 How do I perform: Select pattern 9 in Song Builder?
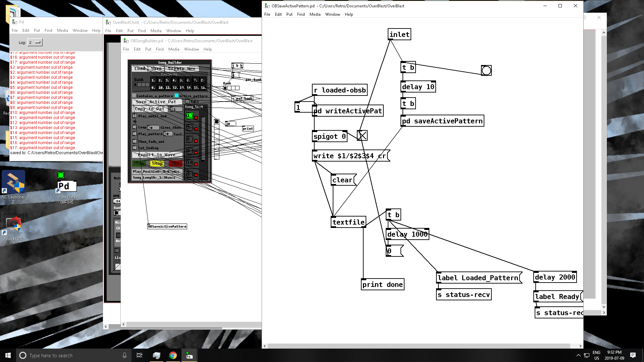153,87
